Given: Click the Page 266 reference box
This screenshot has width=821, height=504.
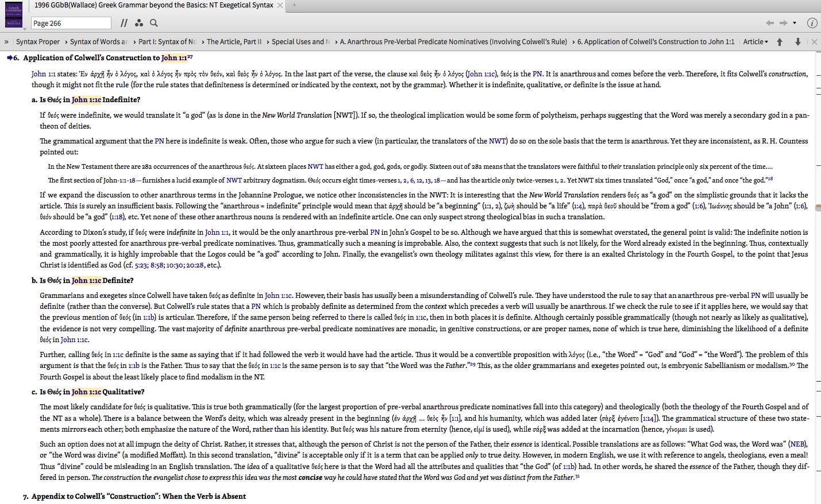Looking at the screenshot, I should click(x=71, y=23).
